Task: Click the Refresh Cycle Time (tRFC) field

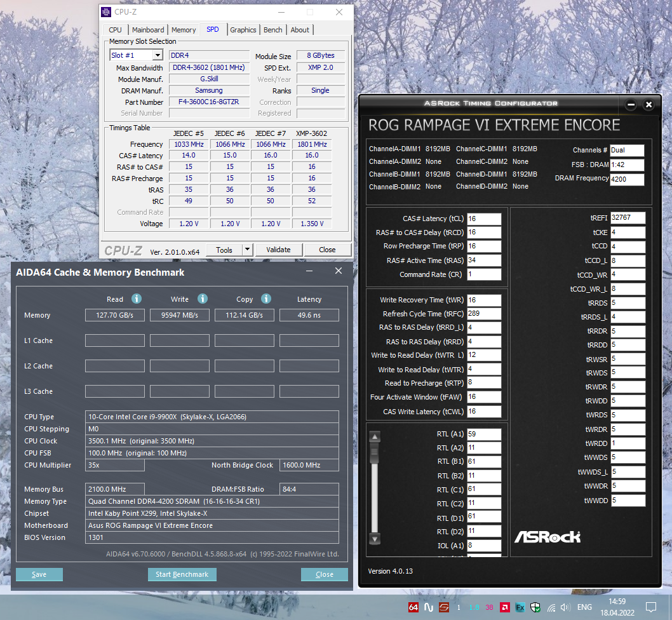Action: (484, 313)
